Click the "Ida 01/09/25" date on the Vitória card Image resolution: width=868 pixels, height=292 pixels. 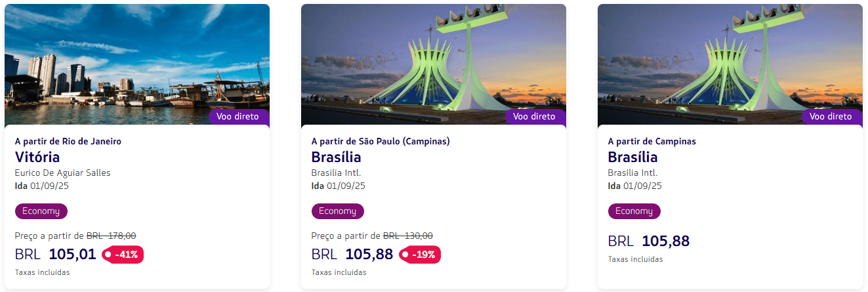click(41, 186)
